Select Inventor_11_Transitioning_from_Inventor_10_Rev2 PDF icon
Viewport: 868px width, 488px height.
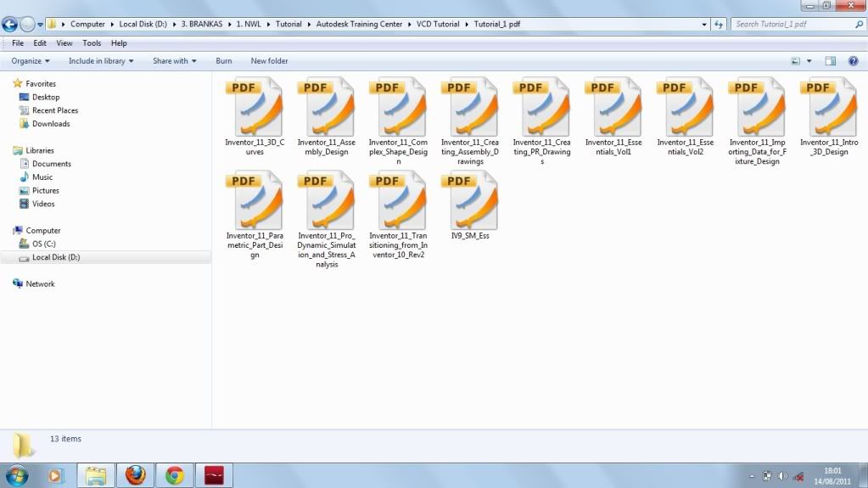tap(398, 200)
